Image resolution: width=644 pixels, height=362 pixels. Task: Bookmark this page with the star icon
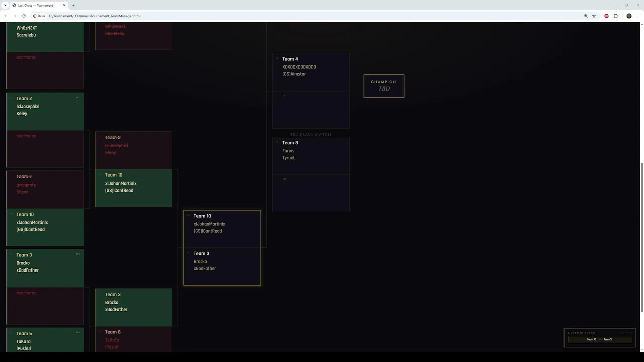point(594,16)
